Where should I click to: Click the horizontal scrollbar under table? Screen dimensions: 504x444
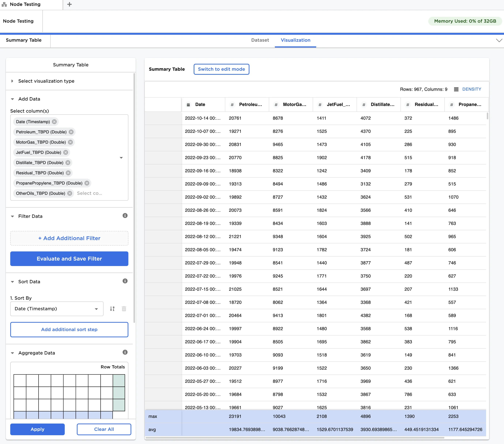pyautogui.click(x=295, y=438)
